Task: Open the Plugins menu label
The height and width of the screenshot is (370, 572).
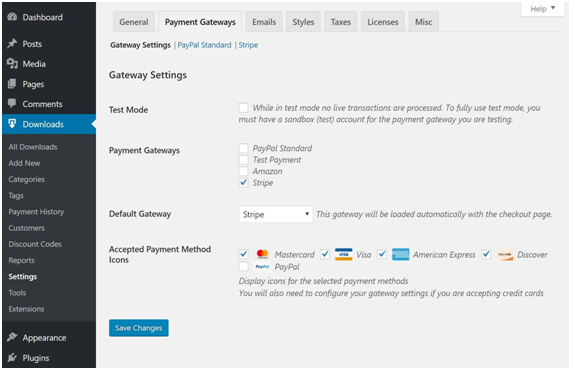Action: 36,358
